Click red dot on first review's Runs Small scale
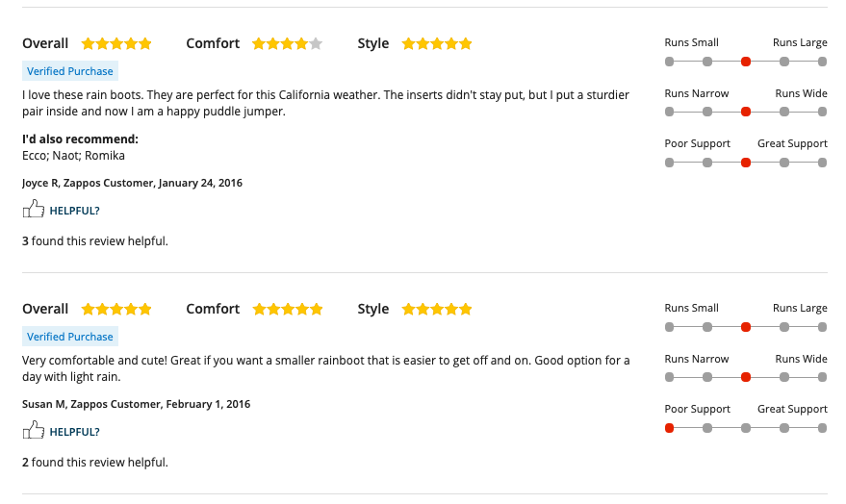 tap(746, 62)
